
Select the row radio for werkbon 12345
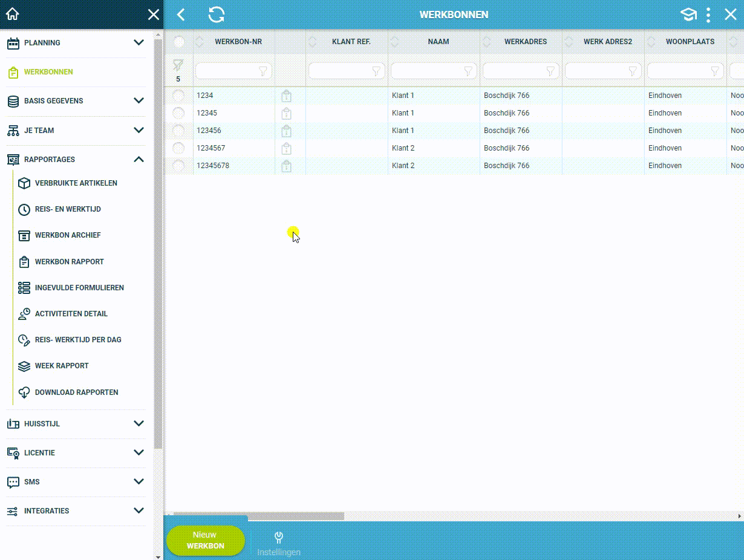point(178,113)
